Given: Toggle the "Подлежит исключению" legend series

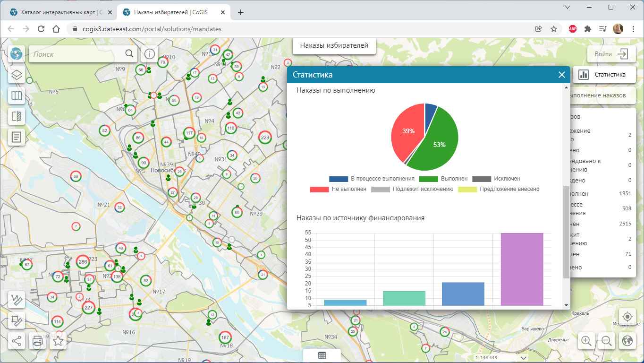Looking at the screenshot, I should (x=412, y=189).
